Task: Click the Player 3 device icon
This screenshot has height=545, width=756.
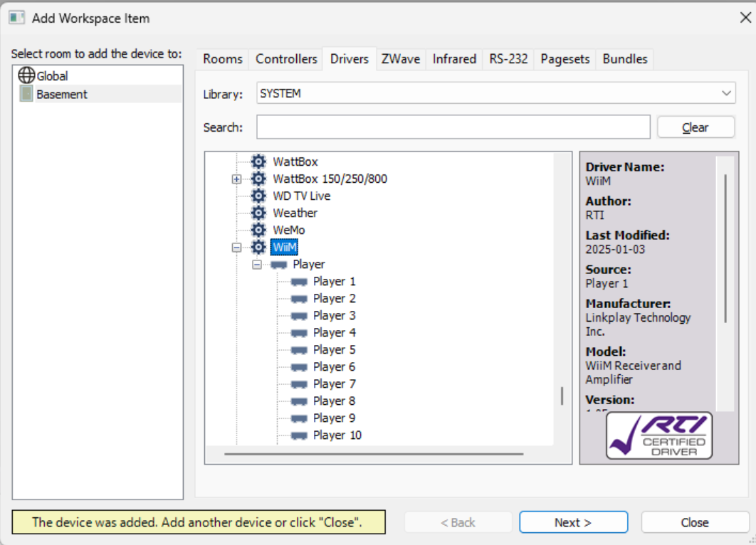Action: click(300, 316)
